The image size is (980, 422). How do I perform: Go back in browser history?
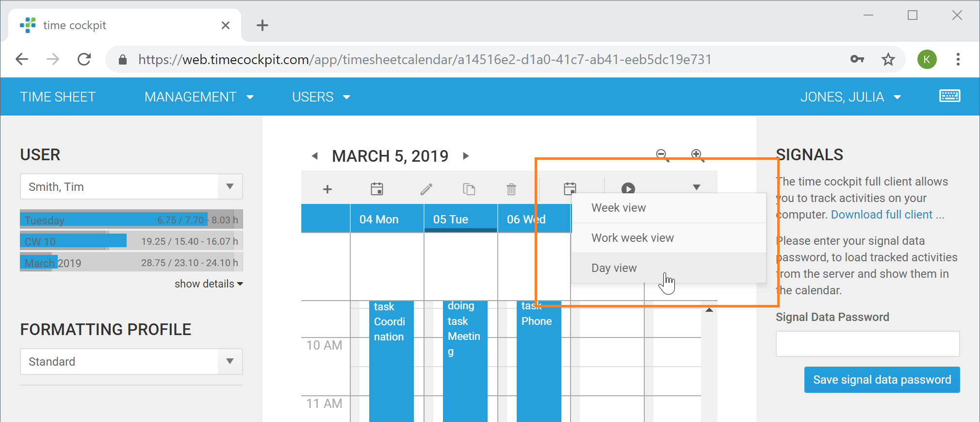22,59
